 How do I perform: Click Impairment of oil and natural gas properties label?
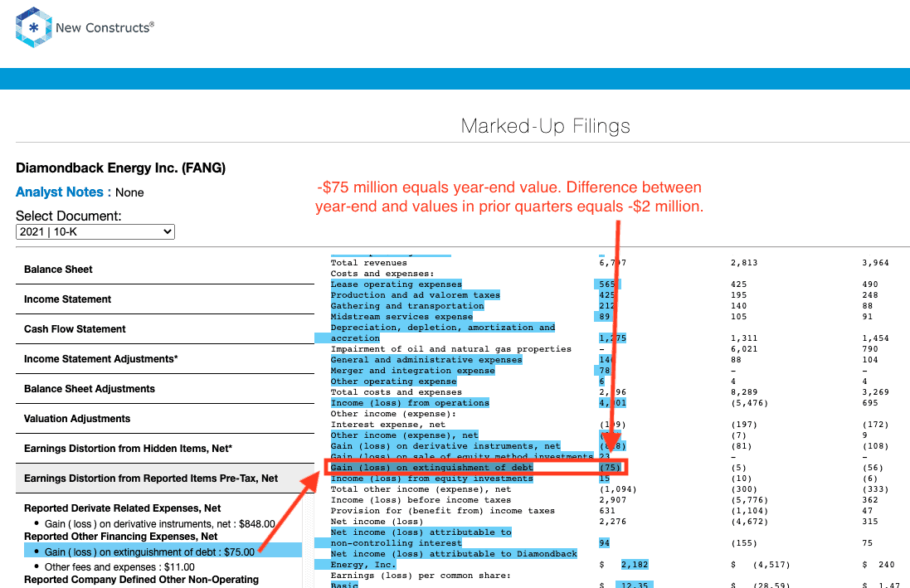pos(451,349)
